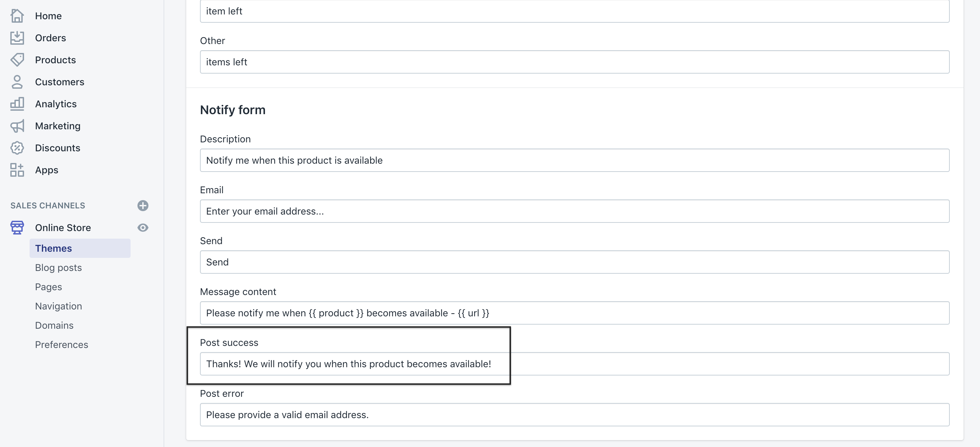
Task: Open the Preferences link
Action: [x=61, y=345]
